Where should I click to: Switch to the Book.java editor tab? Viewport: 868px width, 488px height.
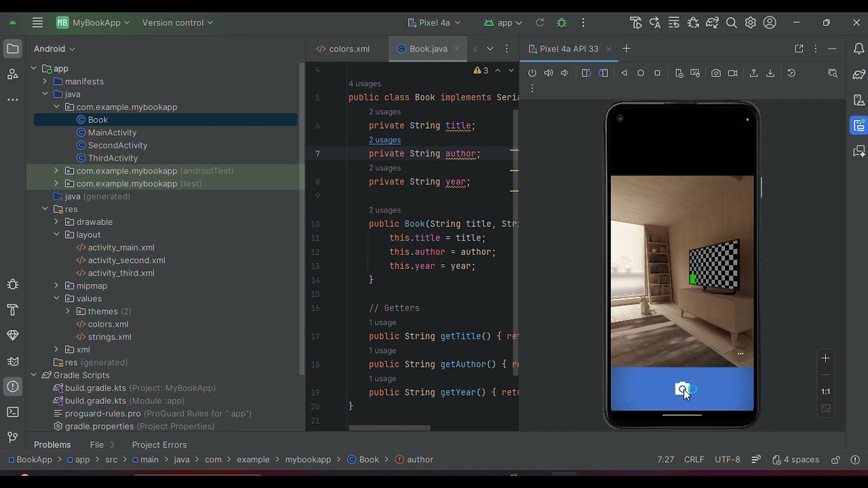428,49
